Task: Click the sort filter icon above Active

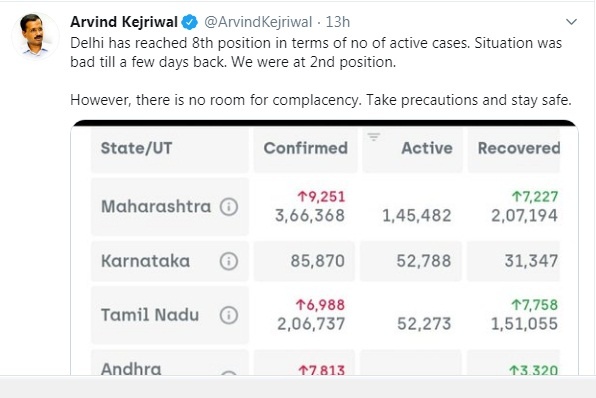Action: click(x=374, y=137)
